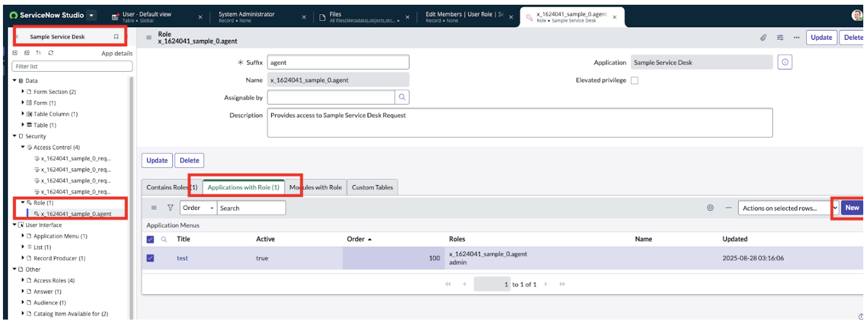Click the Assignable by lookup magnifier icon

(x=402, y=97)
